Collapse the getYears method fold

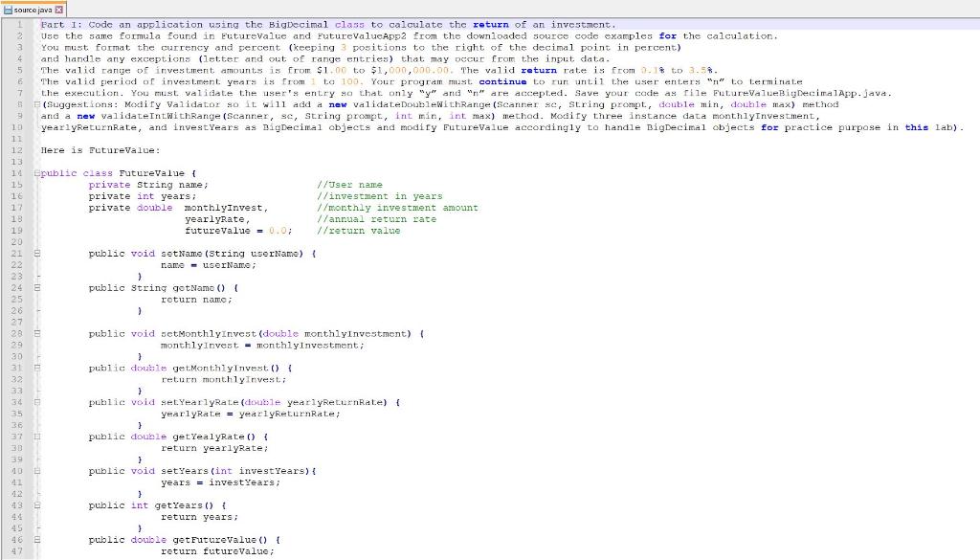35,504
